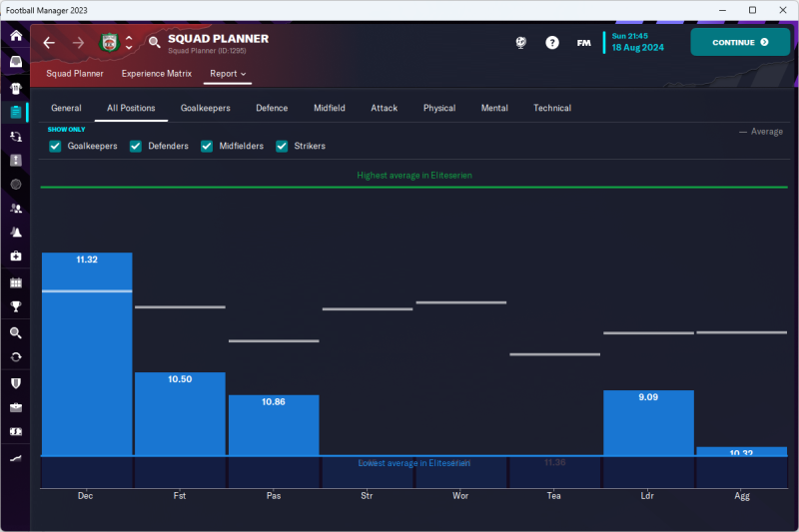
Task: Click the world globe icon in header
Action: tap(521, 43)
